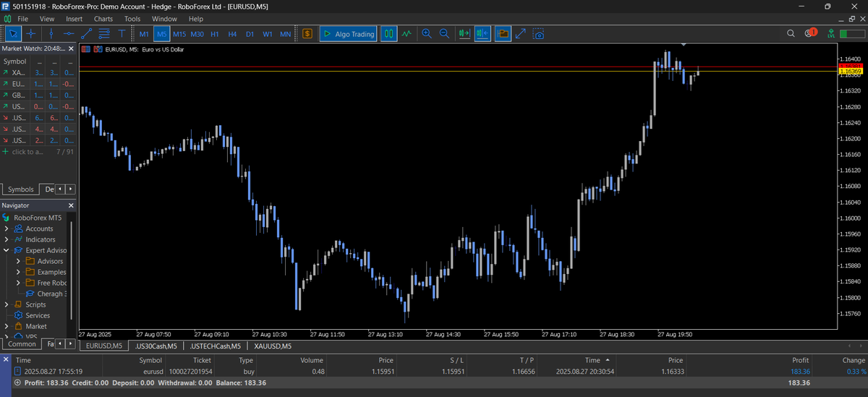Image resolution: width=868 pixels, height=397 pixels.
Task: Open the Charts menu
Action: [x=103, y=18]
